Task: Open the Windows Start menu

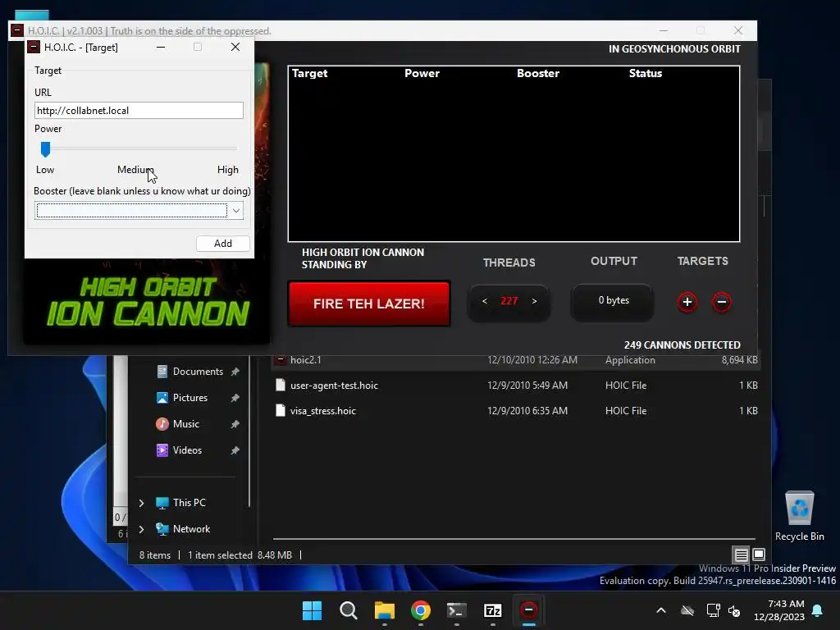Action: [312, 610]
